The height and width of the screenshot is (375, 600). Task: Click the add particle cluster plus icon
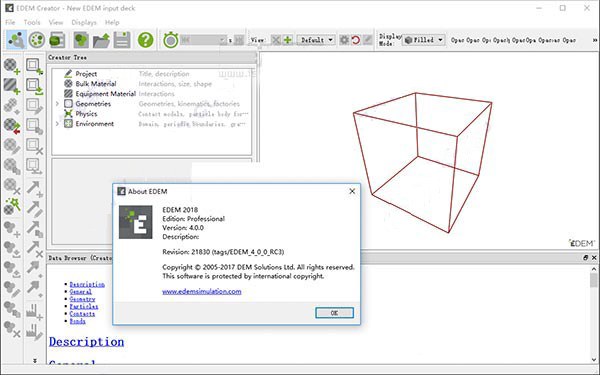click(x=12, y=229)
